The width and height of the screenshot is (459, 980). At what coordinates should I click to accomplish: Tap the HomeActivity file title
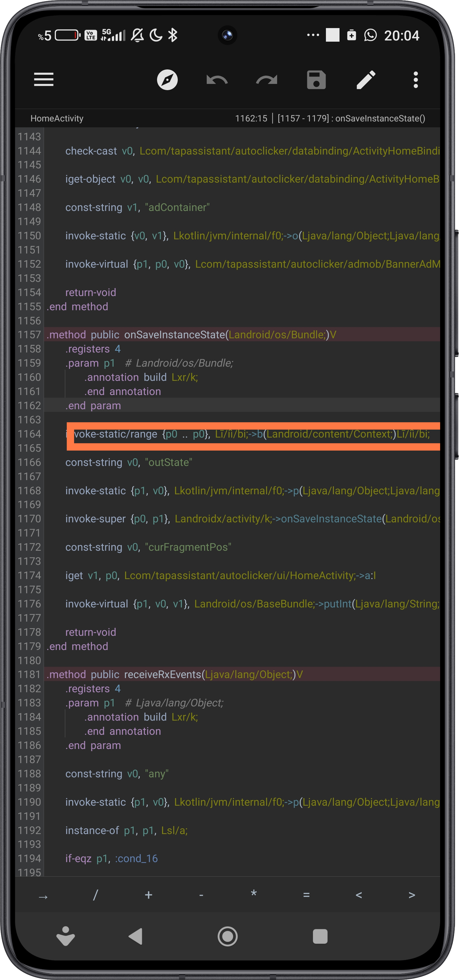[x=57, y=118]
